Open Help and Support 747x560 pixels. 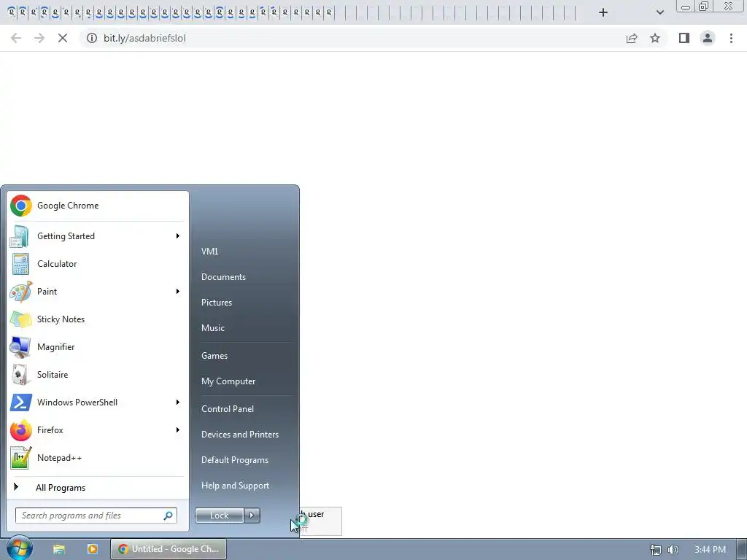(x=236, y=486)
